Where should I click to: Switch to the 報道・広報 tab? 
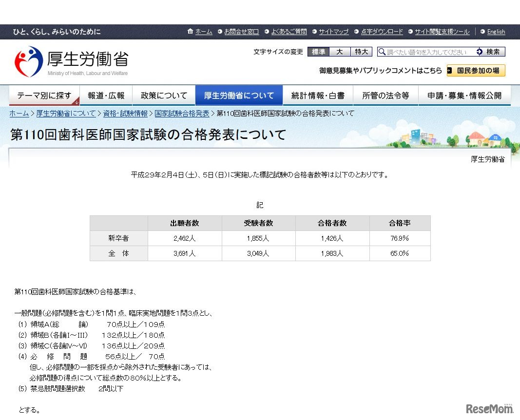pos(105,95)
